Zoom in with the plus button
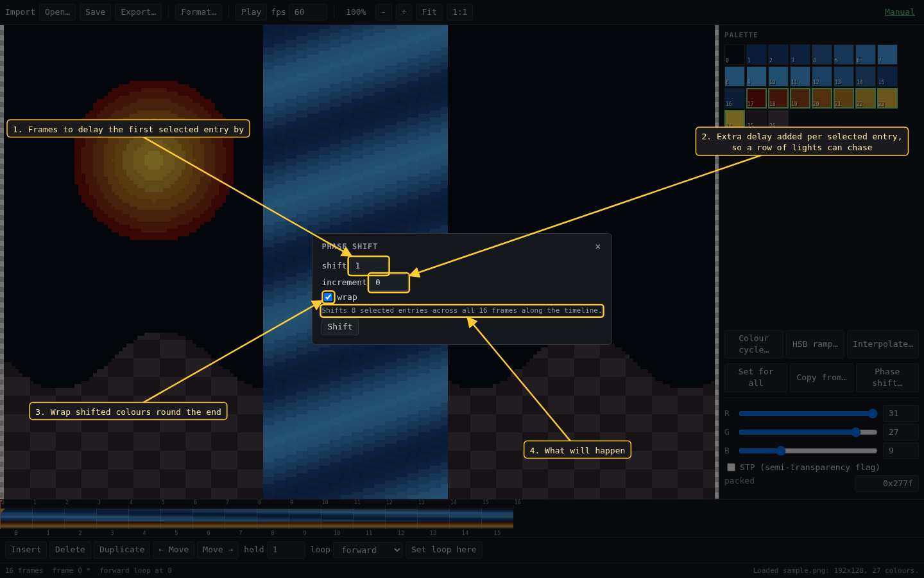This screenshot has width=924, height=578. (404, 12)
